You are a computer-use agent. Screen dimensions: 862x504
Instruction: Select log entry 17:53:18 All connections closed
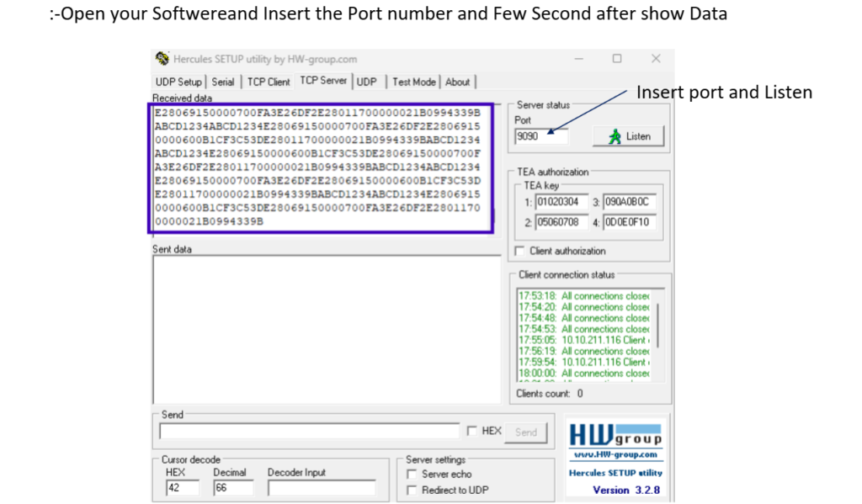[x=583, y=296]
